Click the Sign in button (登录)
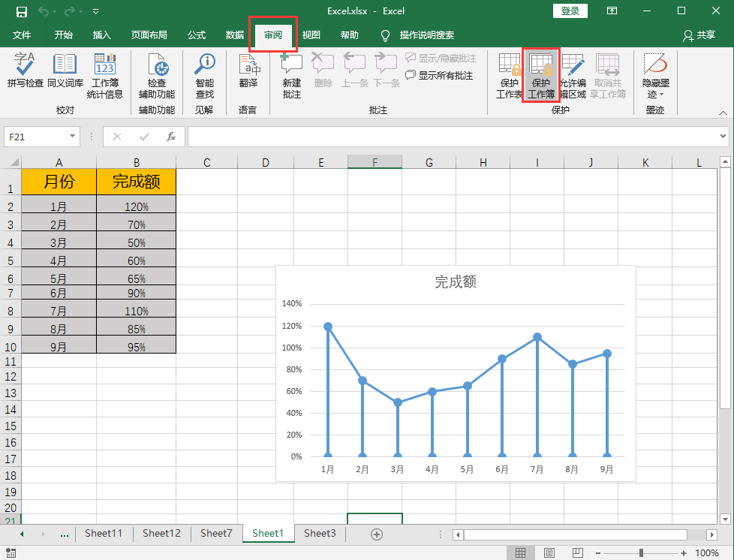The width and height of the screenshot is (734, 560). pyautogui.click(x=570, y=11)
